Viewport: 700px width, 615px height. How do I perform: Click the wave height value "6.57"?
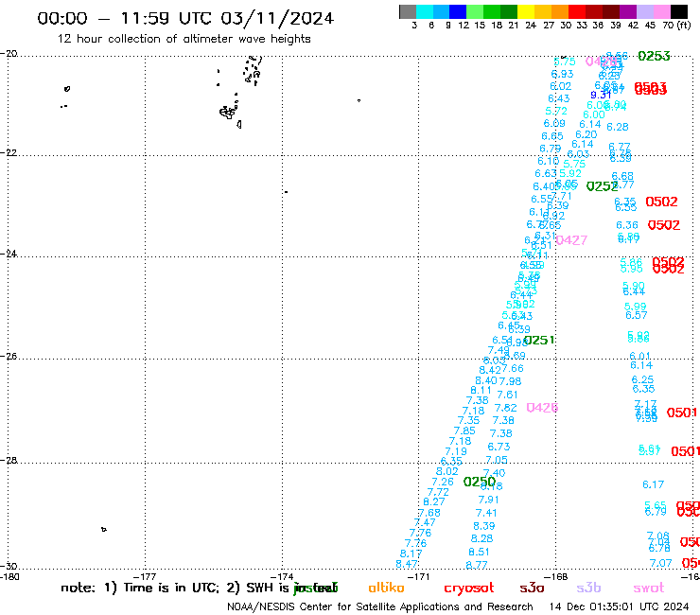[x=637, y=315]
